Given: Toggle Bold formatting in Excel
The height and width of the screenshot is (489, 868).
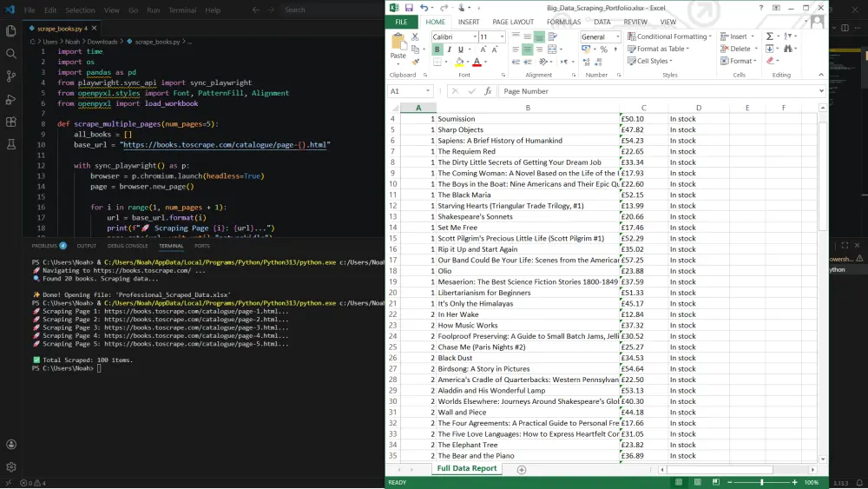Looking at the screenshot, I should pos(437,50).
